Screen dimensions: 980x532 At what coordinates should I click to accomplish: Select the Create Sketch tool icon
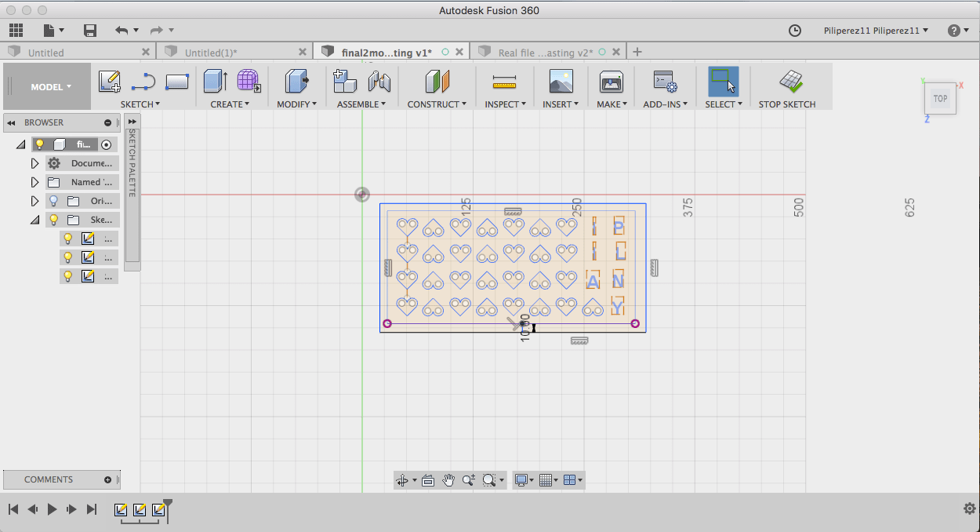110,82
